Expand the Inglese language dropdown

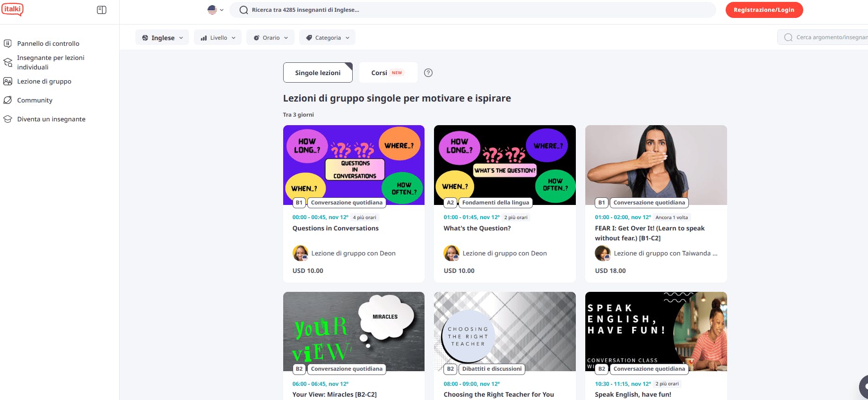pos(162,38)
